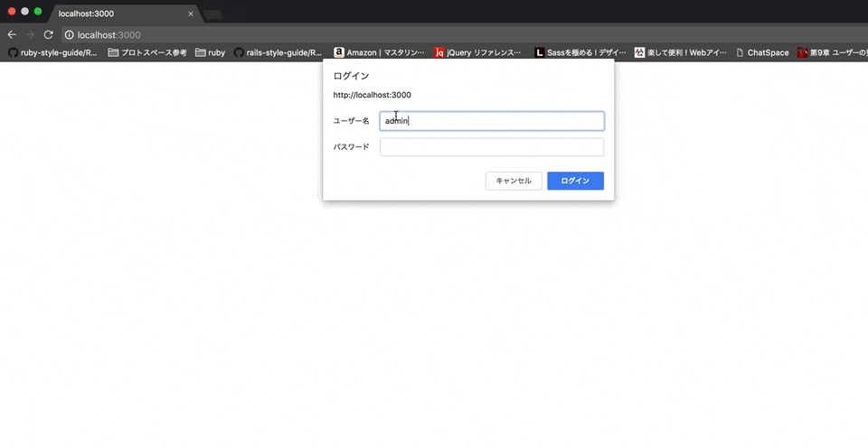The width and height of the screenshot is (868, 448).
Task: Focus the localhost:3000 address bar
Action: click(x=465, y=35)
